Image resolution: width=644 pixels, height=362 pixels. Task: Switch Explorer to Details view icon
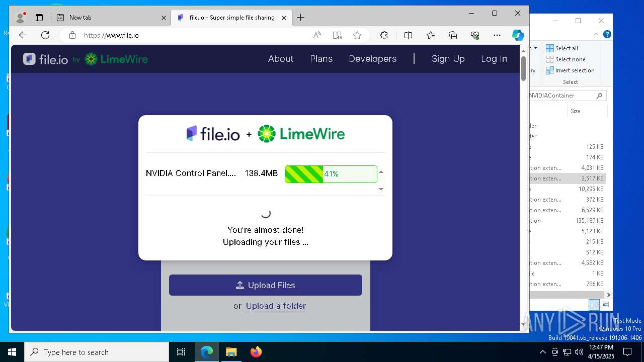click(595, 305)
